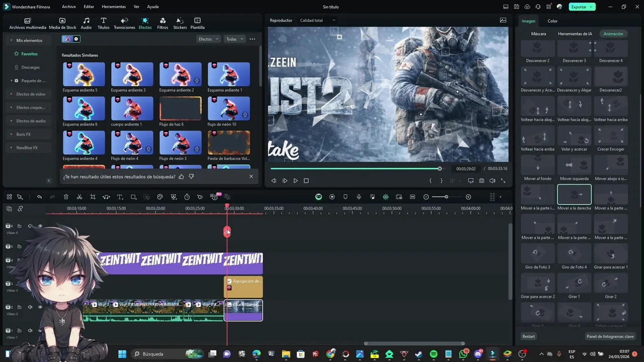Screen dimensions: 644x362
Task: Click the stopwatch duration icon in timeline toolbar
Action: click(x=187, y=197)
